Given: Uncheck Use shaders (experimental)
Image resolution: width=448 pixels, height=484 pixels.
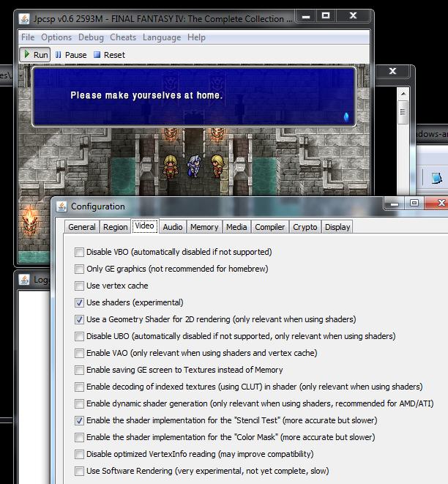Looking at the screenshot, I should click(79, 302).
